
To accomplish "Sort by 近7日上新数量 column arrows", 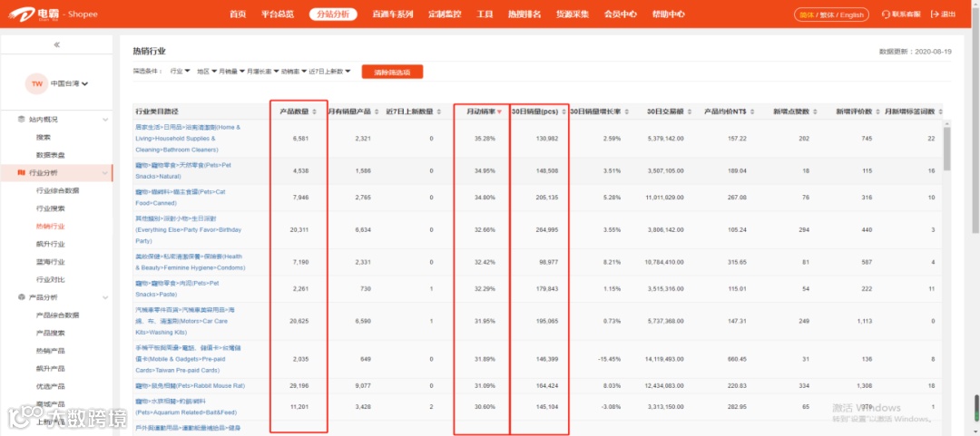I will [x=439, y=111].
